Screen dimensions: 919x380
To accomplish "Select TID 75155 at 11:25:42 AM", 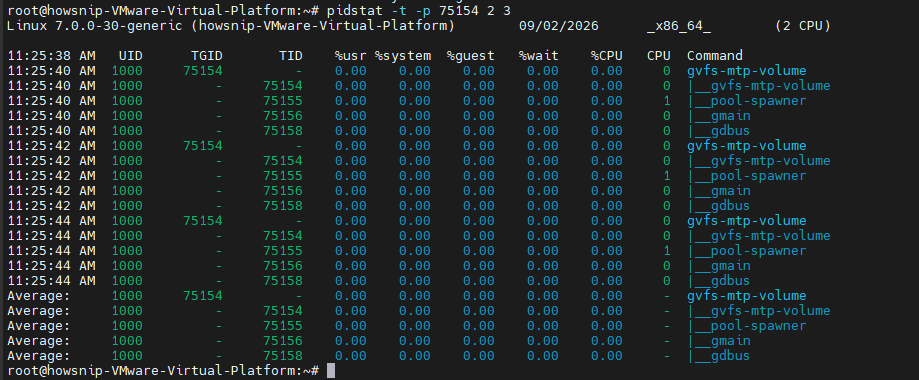I will (283, 176).
